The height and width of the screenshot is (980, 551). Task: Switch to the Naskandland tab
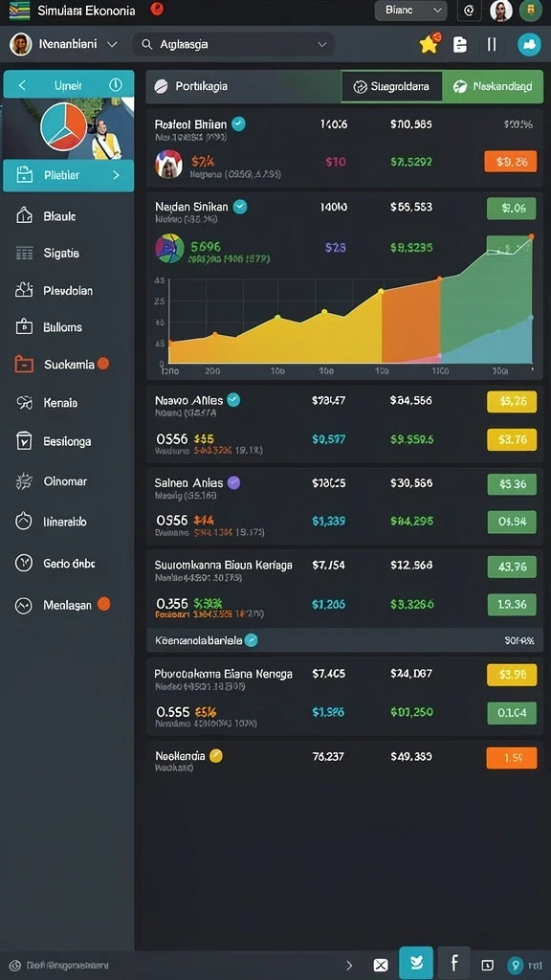(x=493, y=87)
